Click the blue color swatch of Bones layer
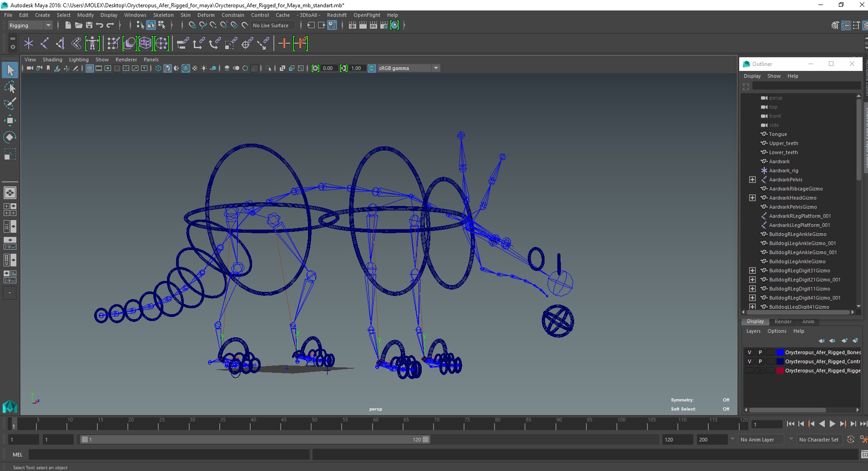Screen dimensions: 868x471 [780, 352]
